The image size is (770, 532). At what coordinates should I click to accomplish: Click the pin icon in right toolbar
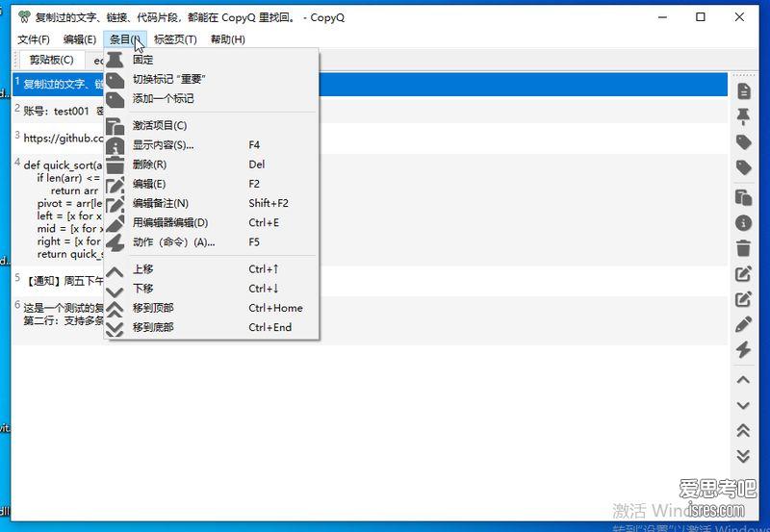743,116
